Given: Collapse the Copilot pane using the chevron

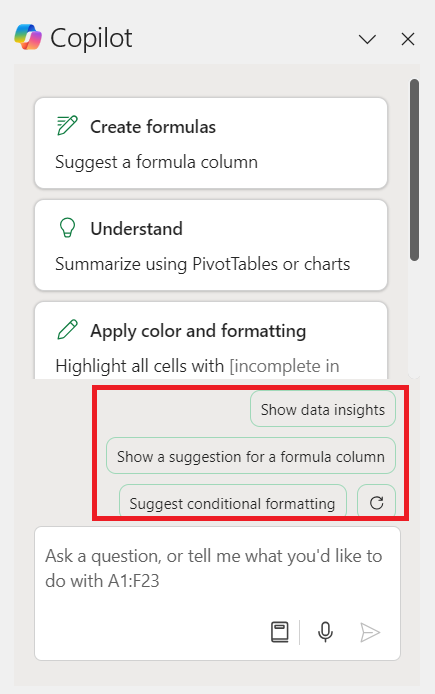Looking at the screenshot, I should pos(367,39).
